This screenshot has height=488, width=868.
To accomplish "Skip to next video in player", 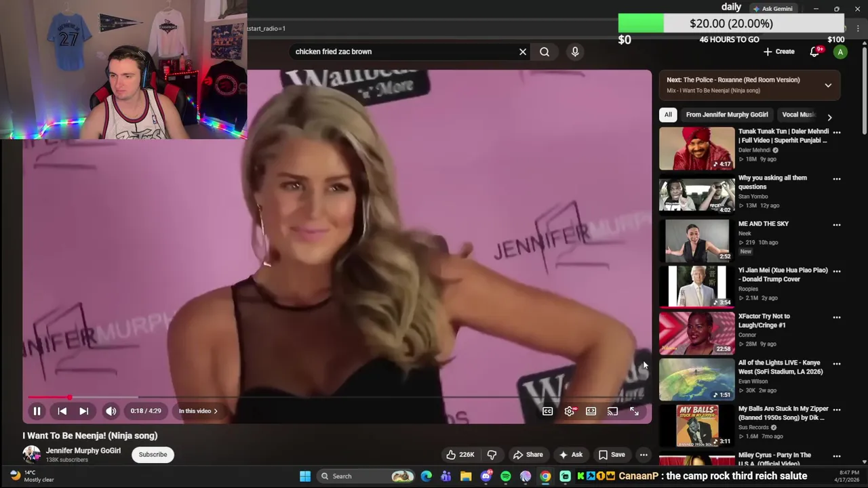I will 84,411.
